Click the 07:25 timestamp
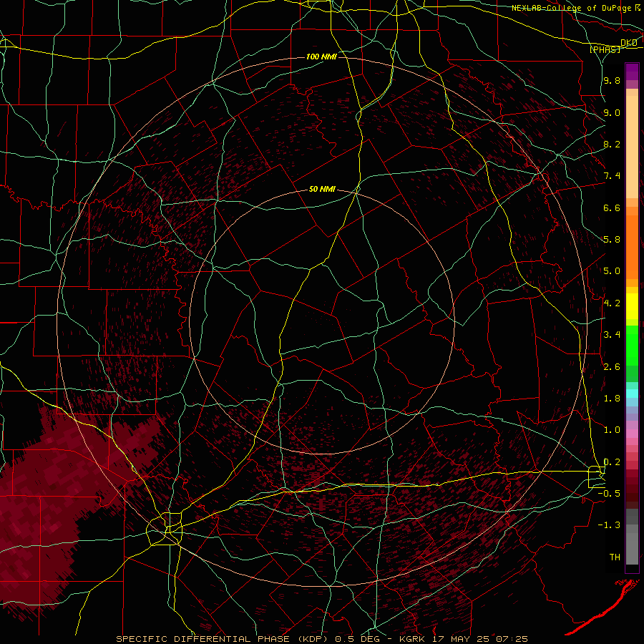 click(x=510, y=639)
